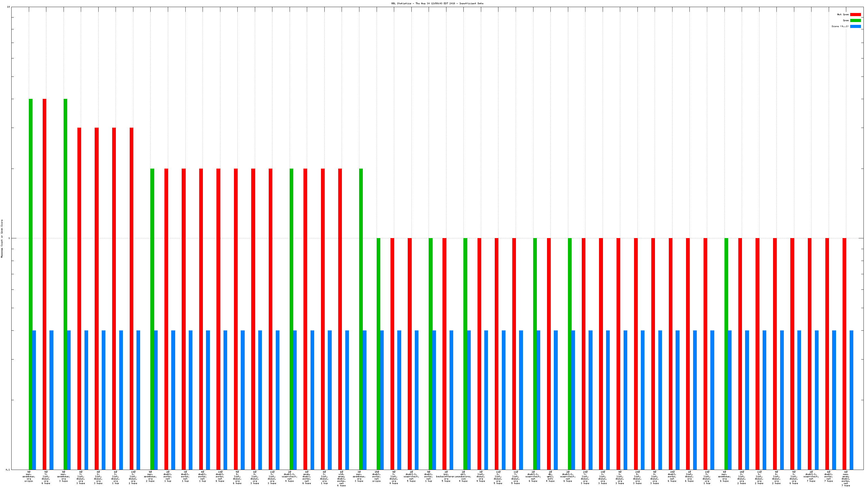868x488 pixels.
Task: Click the RBL Statistics chart title
Action: tap(437, 3)
